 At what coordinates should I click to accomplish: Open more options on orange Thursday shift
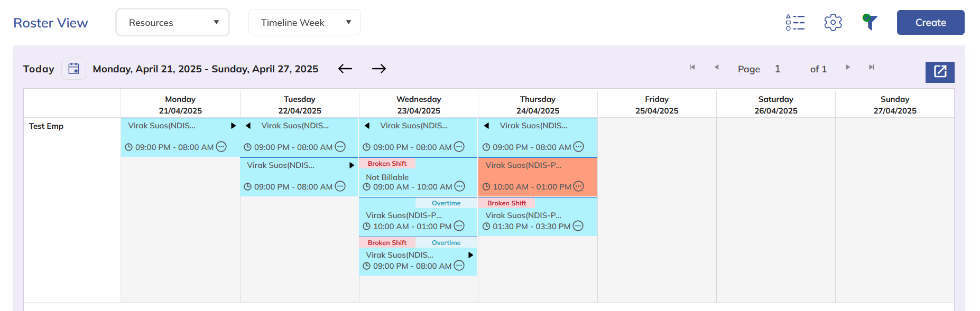coord(579,186)
